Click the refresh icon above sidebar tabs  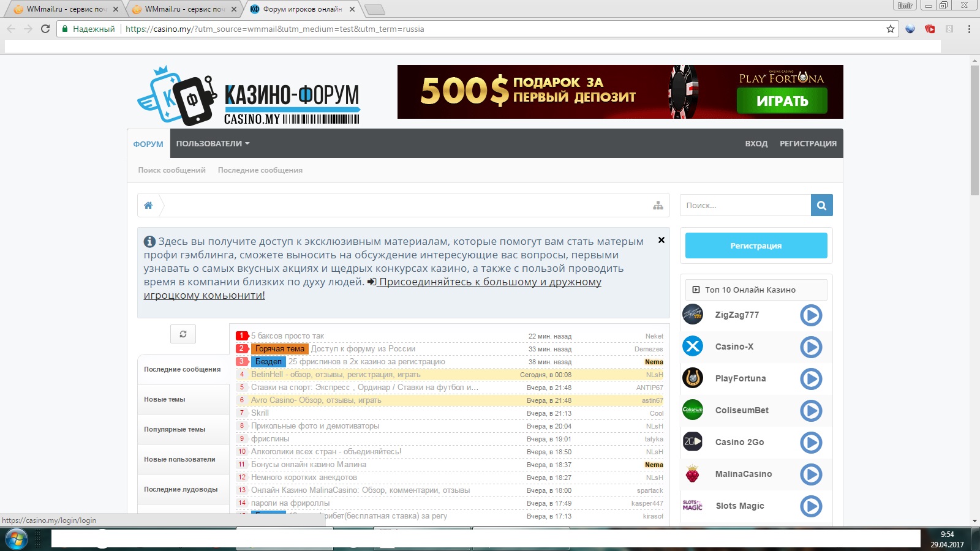[x=183, y=334]
